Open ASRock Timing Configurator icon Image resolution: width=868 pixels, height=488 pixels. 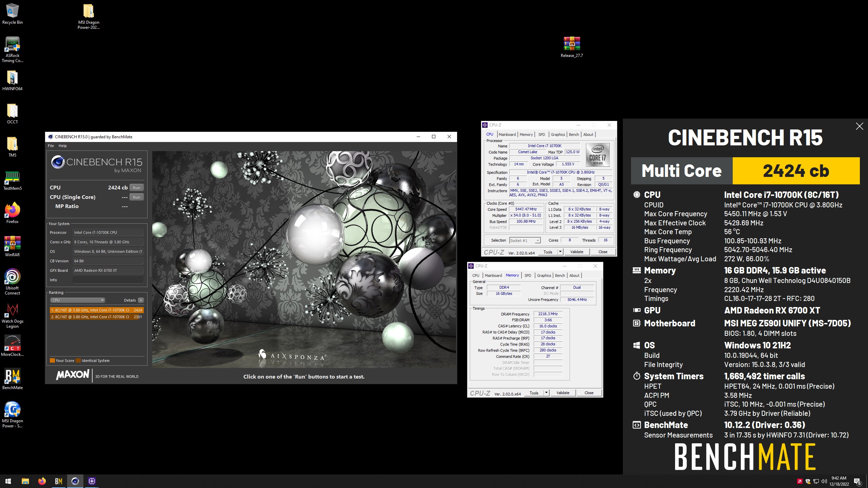coord(13,49)
